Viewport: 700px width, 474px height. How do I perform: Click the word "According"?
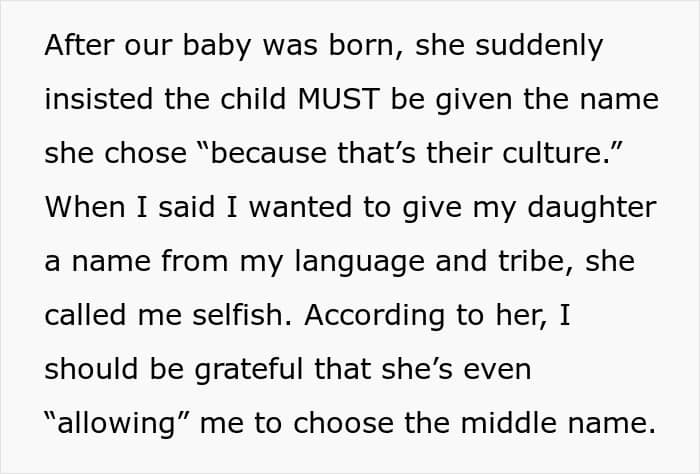[372, 315]
